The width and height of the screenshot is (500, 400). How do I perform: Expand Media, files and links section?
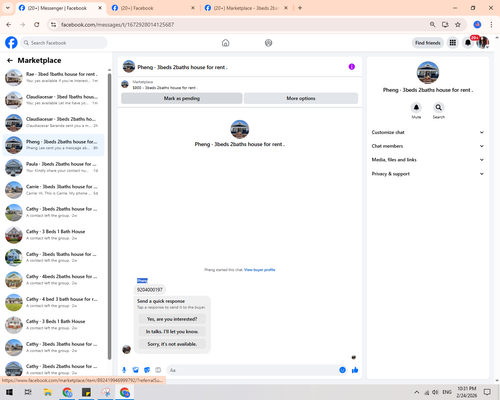tap(428, 160)
